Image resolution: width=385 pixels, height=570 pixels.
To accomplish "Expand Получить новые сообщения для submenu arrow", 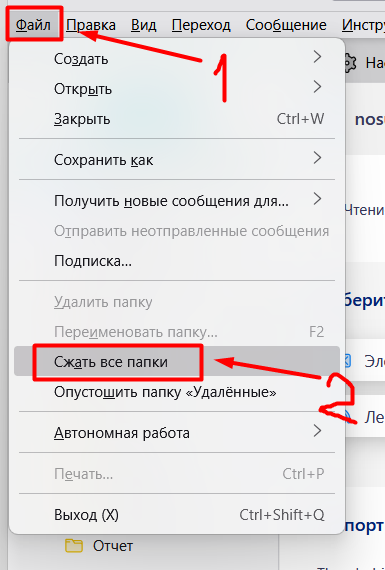I will [x=317, y=199].
